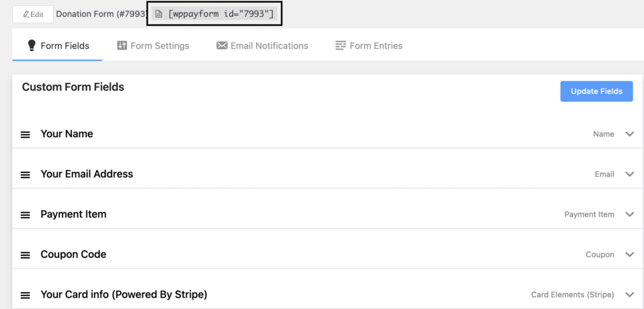Click the Edit button near form title
This screenshot has height=309, width=644.
[x=33, y=14]
